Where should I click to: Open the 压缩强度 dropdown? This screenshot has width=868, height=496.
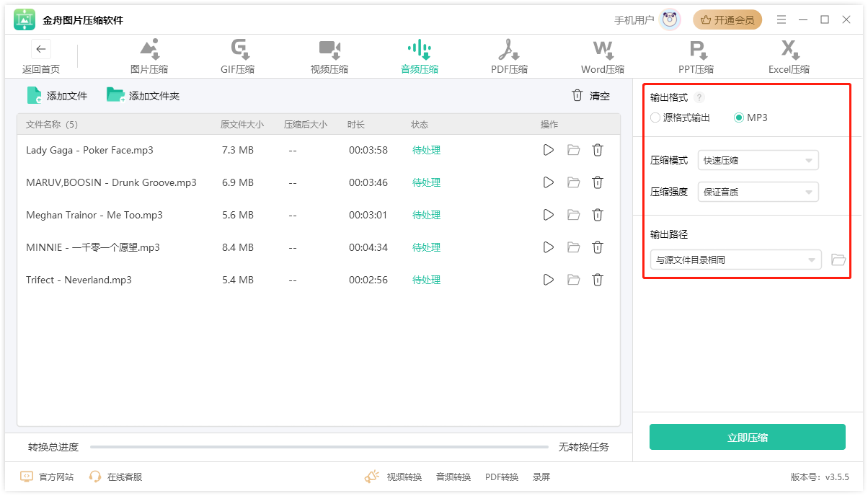pyautogui.click(x=758, y=192)
